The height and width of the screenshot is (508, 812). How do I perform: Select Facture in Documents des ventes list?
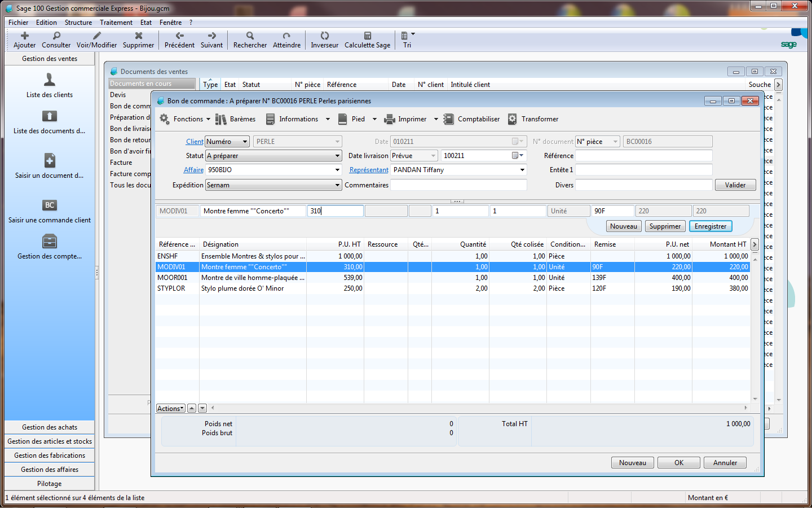(121, 163)
